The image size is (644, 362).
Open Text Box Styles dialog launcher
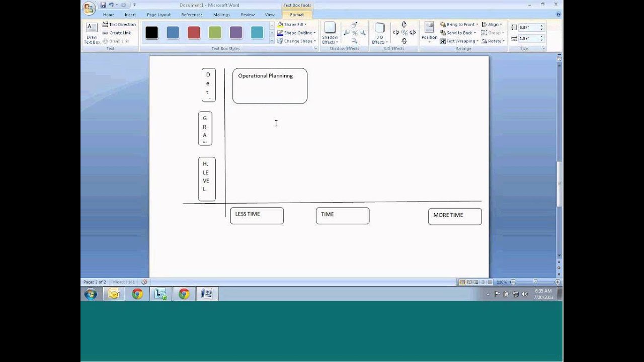(x=315, y=49)
